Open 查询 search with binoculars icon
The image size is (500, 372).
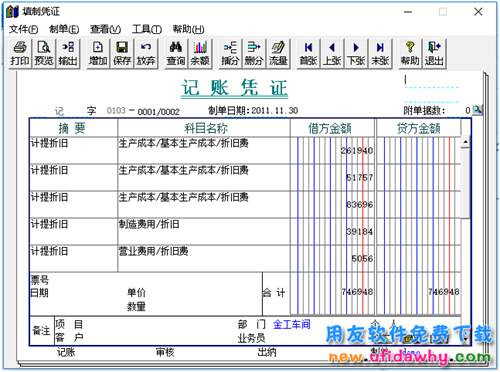tap(176, 54)
